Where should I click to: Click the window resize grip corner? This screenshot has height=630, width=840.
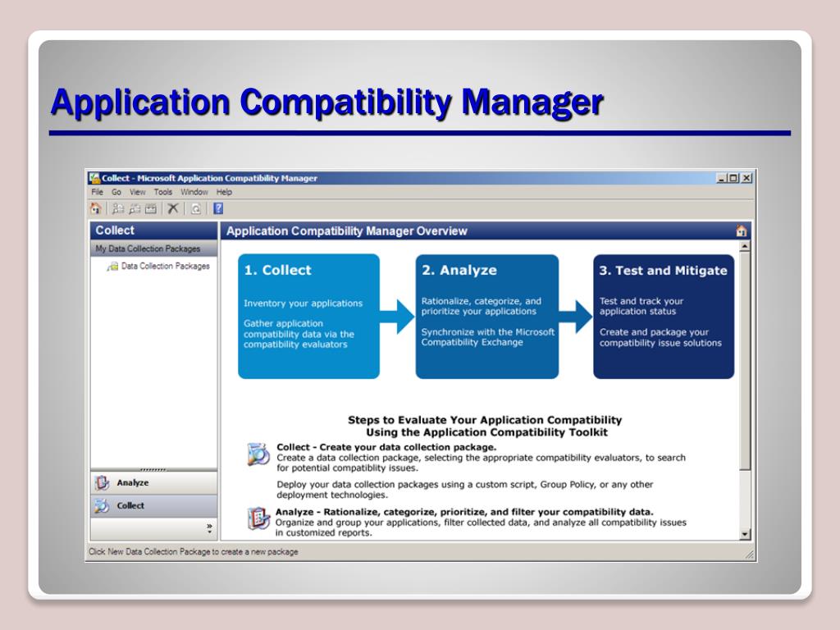pos(750,555)
